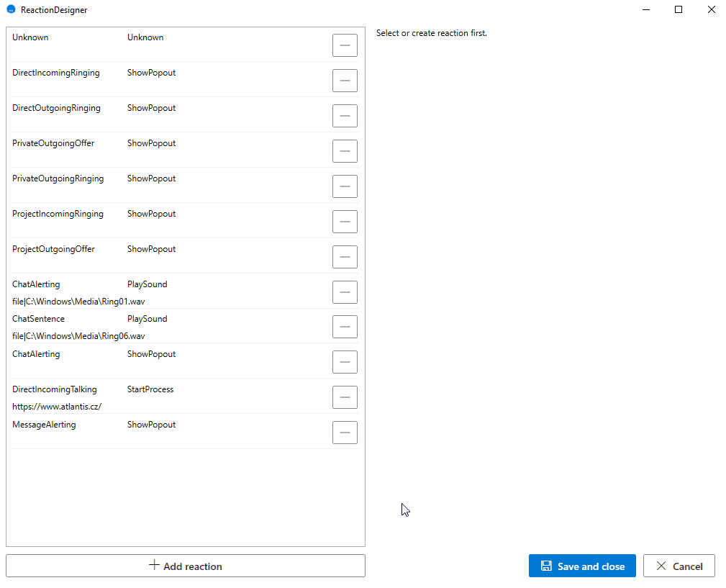Delete the ChatSentence PlaySound reaction via minus
Screen dimensions: 726x588
345,327
